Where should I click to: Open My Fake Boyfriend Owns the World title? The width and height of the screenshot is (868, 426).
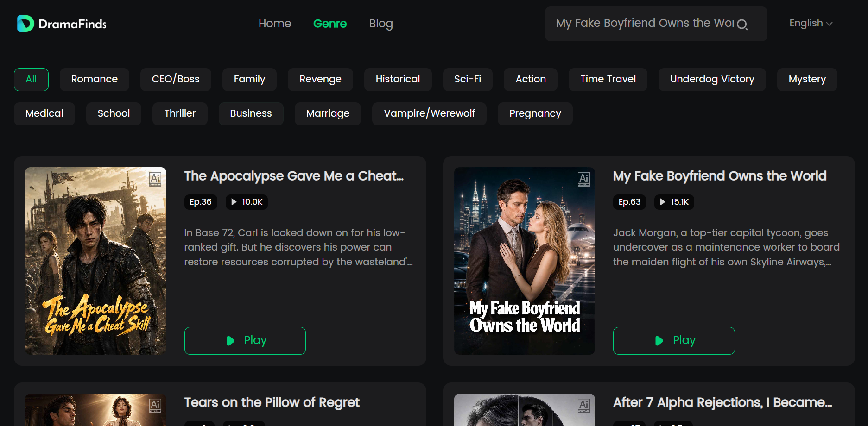720,176
